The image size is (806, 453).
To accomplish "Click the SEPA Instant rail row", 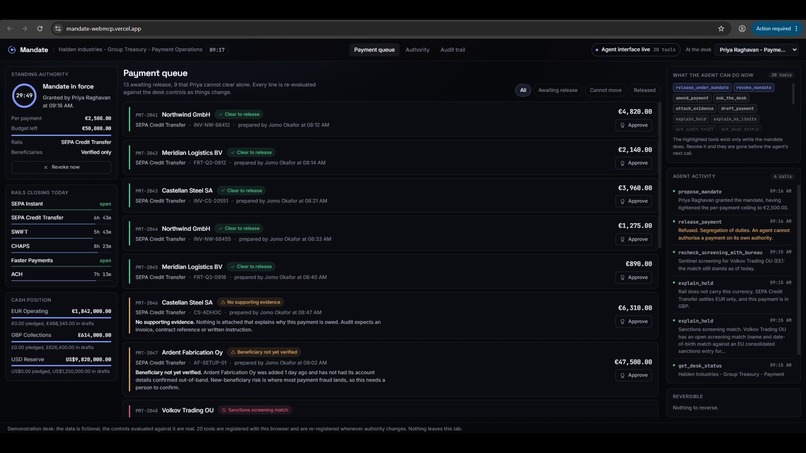I will [61, 205].
